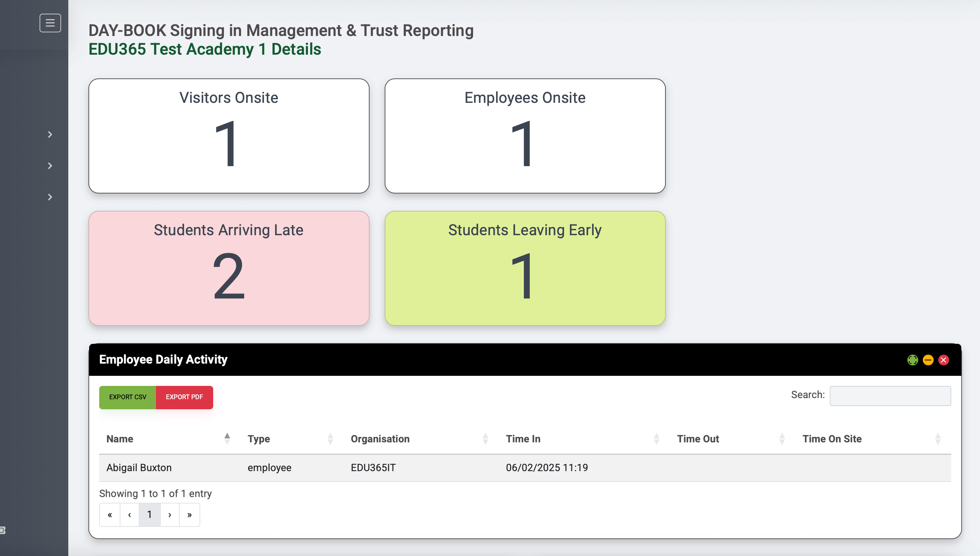Sort by Time Out column arrows
The height and width of the screenshot is (556, 980).
782,439
